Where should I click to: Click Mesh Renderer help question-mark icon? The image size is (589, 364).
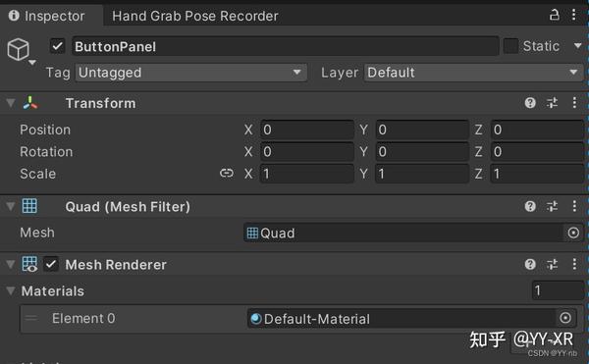coord(530,265)
